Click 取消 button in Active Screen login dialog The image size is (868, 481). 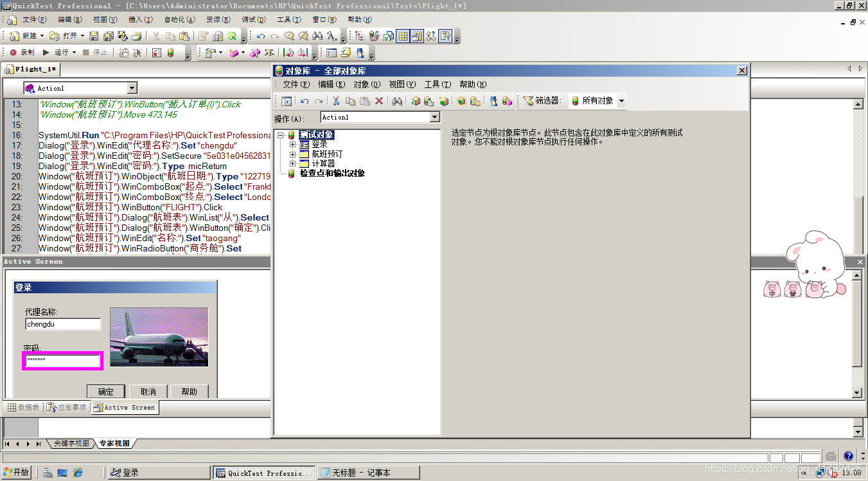[148, 392]
